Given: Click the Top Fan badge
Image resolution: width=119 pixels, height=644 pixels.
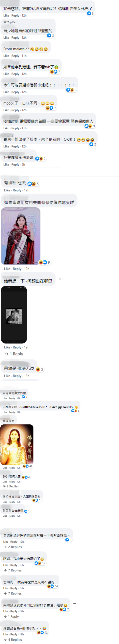Looking at the screenshot, I should (x=10, y=22).
